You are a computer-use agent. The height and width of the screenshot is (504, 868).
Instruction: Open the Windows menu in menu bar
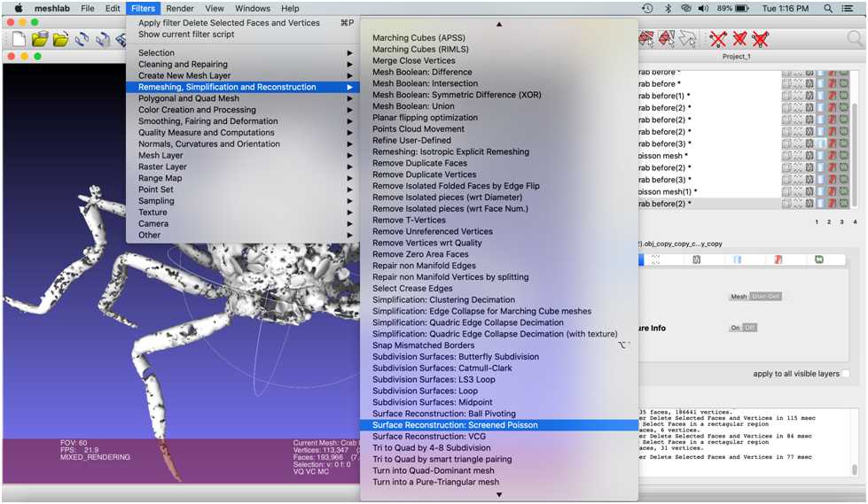[253, 8]
